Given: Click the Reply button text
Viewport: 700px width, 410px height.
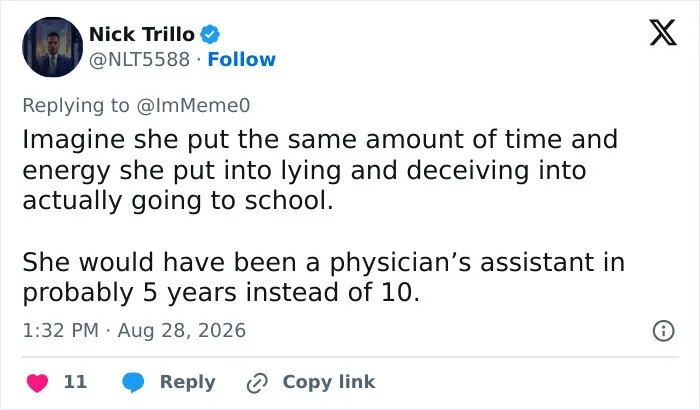Looking at the screenshot, I should pos(188,382).
